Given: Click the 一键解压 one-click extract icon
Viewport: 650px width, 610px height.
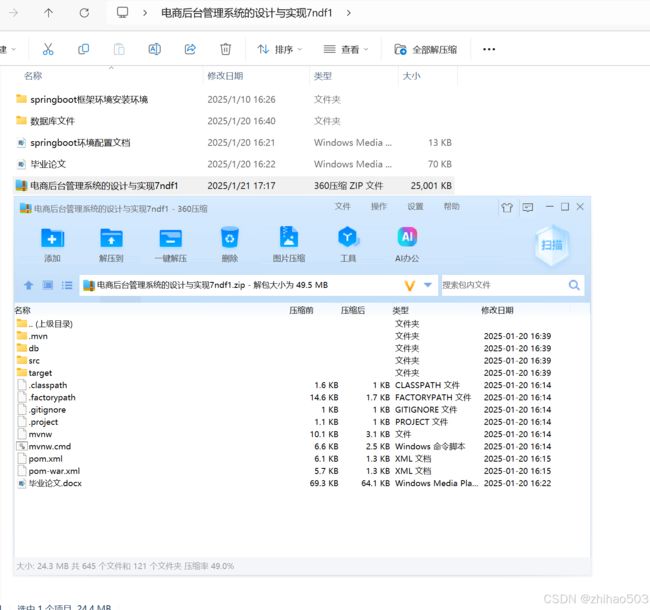Looking at the screenshot, I should (170, 244).
